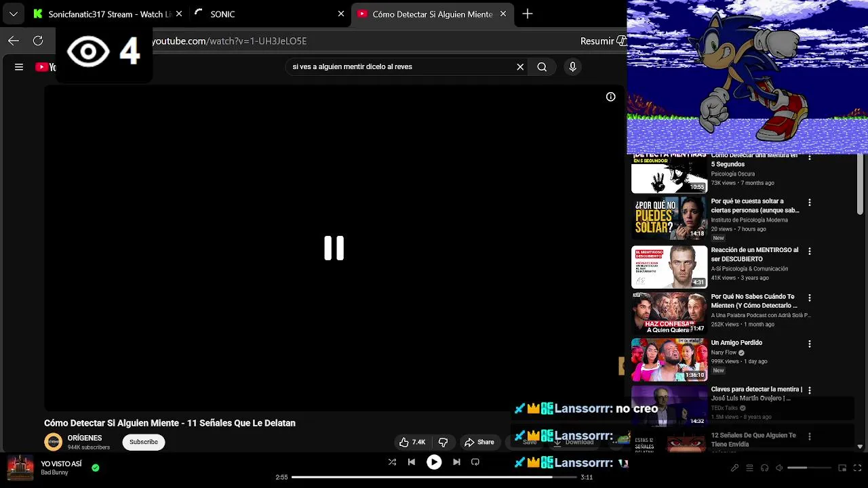Open options menu for Un Amigo Perdido
This screenshot has height=488, width=868.
point(809,344)
